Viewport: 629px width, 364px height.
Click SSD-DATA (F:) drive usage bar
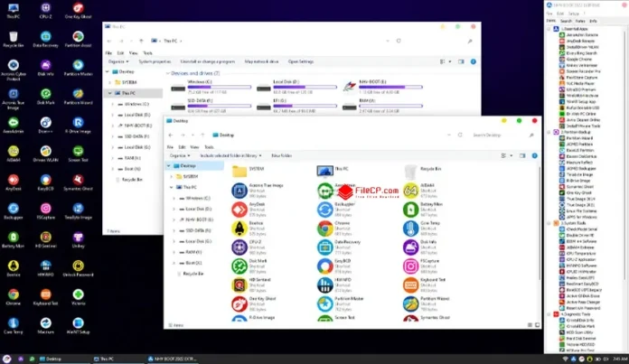click(219, 106)
